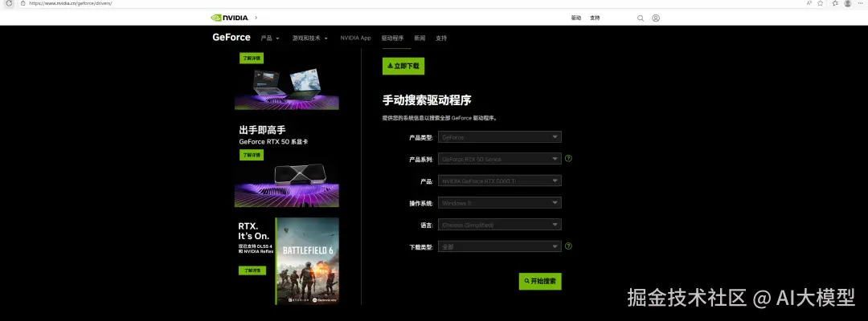Open the 产品类型 GeForce dropdown
Image resolution: width=868 pixels, height=321 pixels.
499,137
